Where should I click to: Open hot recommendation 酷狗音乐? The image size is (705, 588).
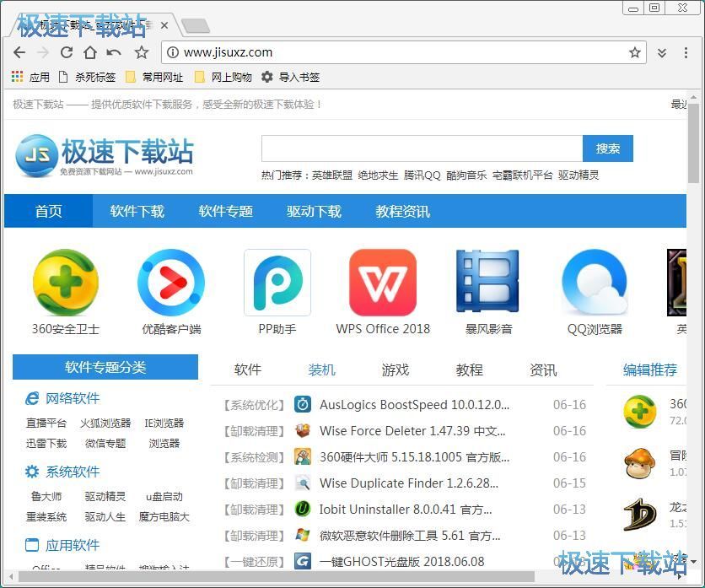[x=466, y=175]
